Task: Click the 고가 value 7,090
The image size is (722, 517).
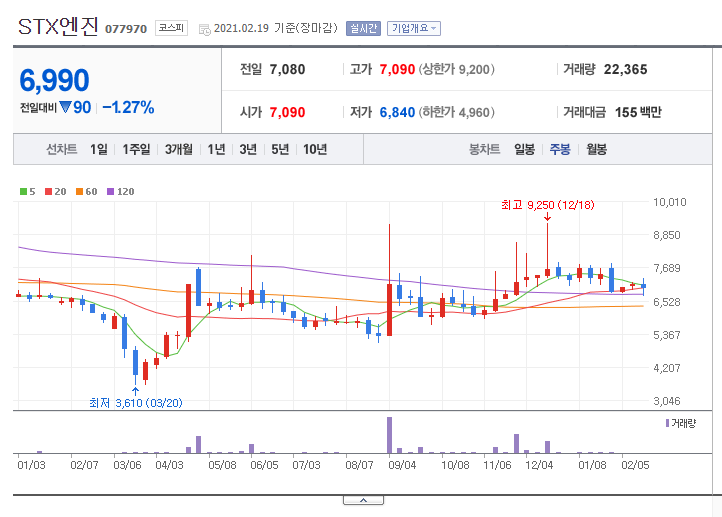Action: click(x=397, y=70)
